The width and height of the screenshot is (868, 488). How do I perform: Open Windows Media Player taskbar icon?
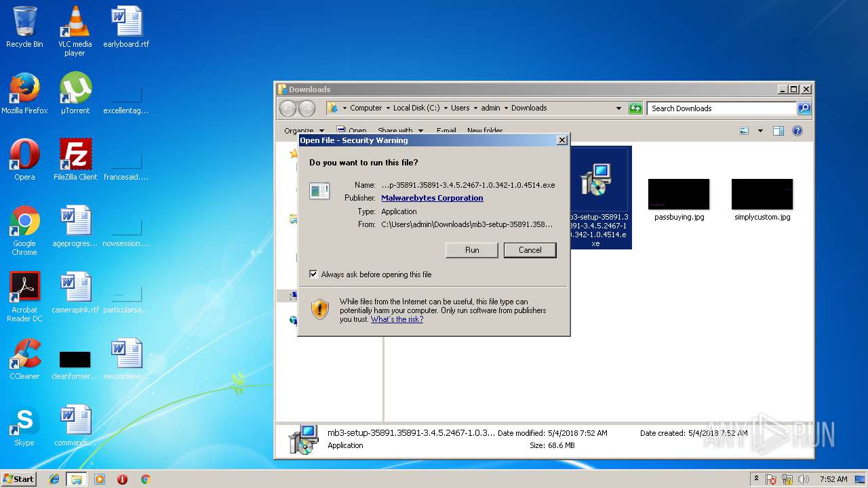point(100,479)
